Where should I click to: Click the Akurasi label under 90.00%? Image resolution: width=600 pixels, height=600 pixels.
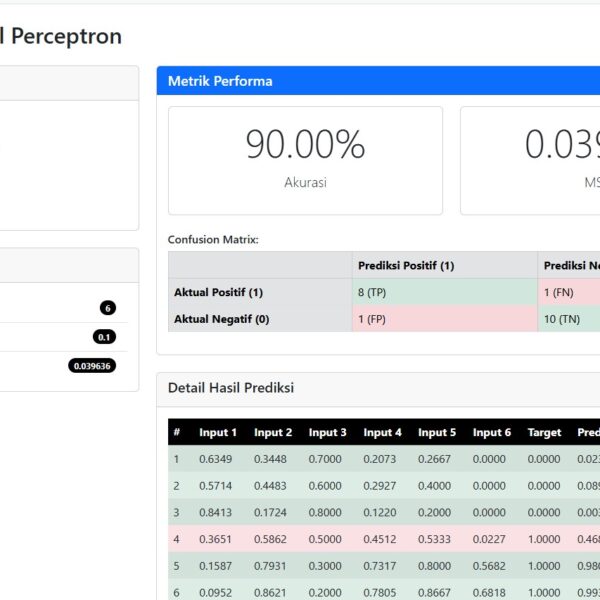click(305, 182)
